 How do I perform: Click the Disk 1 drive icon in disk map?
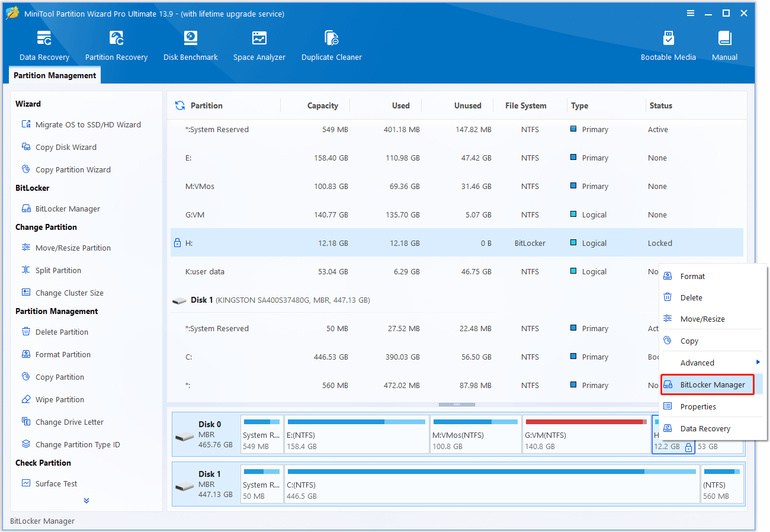coord(184,487)
